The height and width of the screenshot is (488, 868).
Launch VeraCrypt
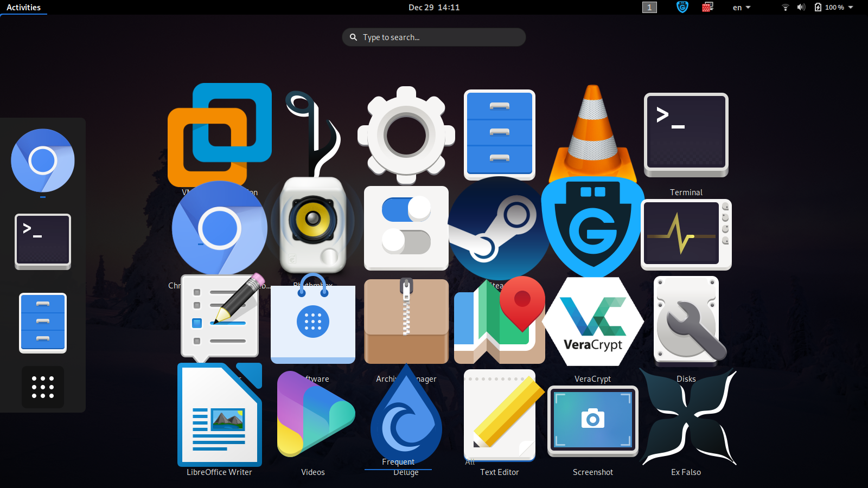pyautogui.click(x=593, y=322)
